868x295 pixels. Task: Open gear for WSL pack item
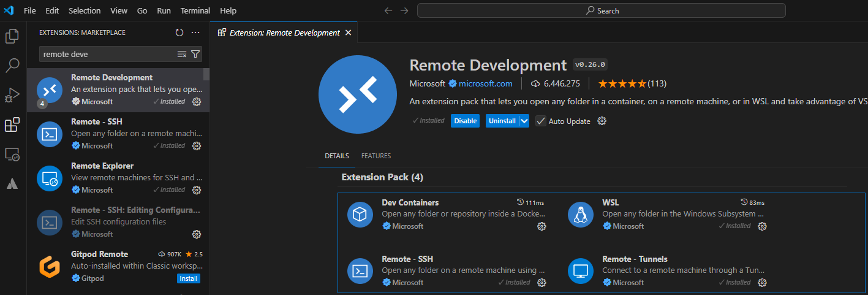762,226
